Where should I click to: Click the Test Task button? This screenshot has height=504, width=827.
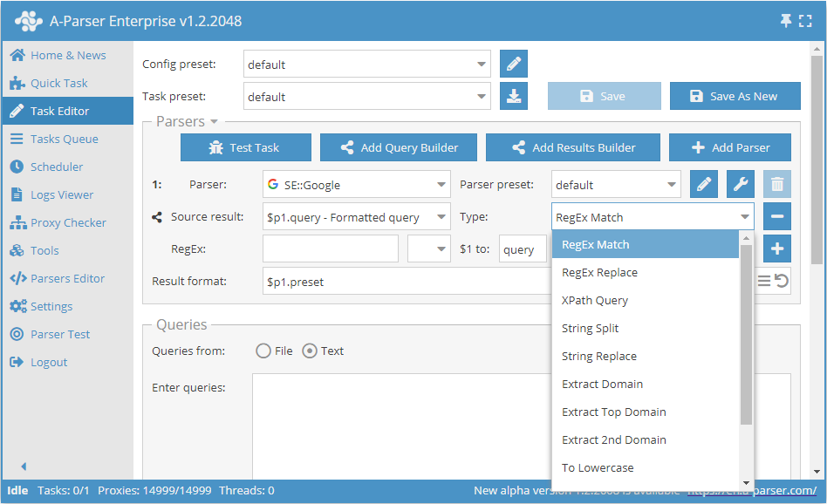coord(245,147)
